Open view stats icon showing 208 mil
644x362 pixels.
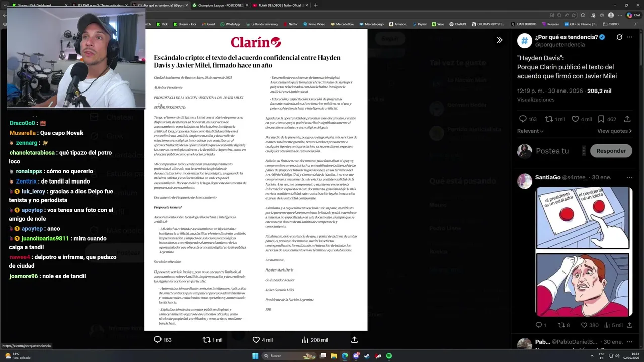[305, 340]
